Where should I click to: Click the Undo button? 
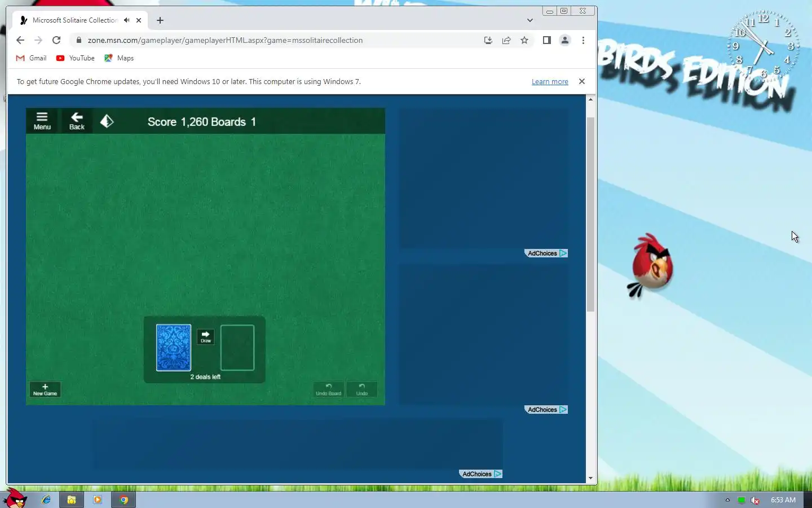[x=362, y=389]
